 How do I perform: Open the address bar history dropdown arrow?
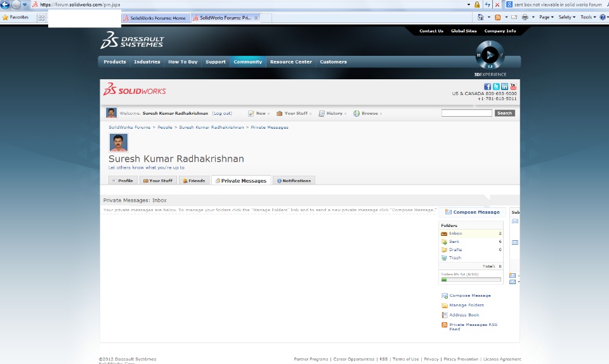(469, 4)
